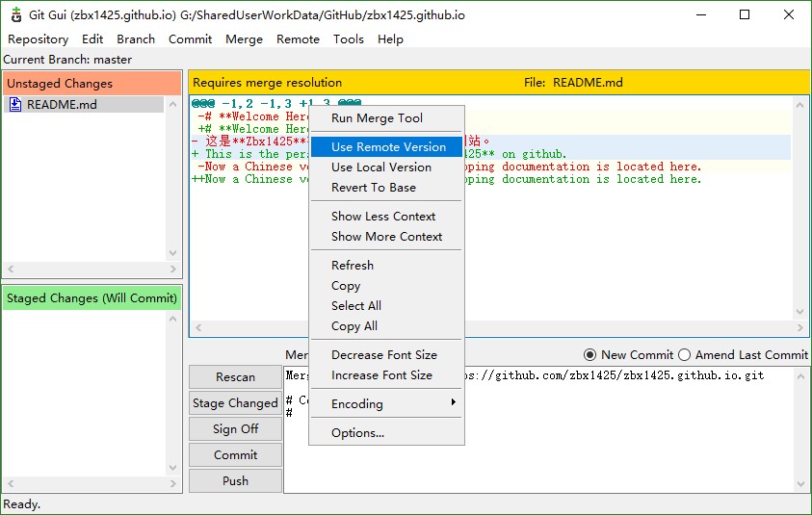Image resolution: width=812 pixels, height=515 pixels.
Task: Open the Edit menu
Action: [x=92, y=39]
